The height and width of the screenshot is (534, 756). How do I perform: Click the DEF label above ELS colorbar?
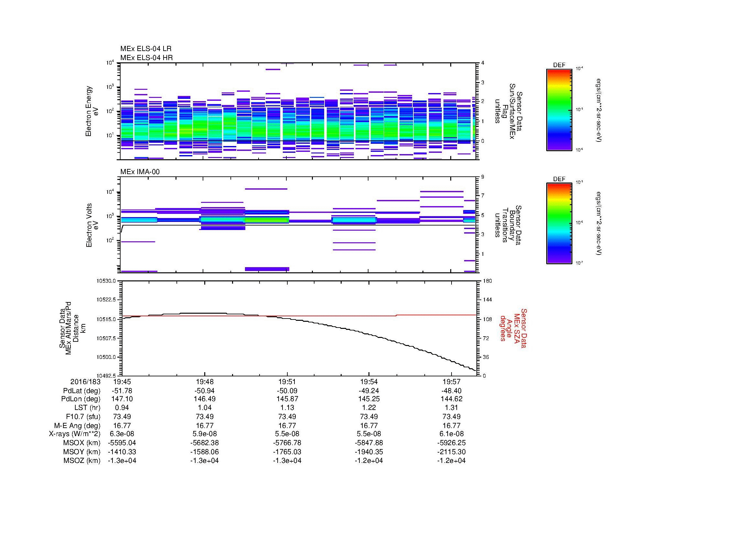point(559,66)
